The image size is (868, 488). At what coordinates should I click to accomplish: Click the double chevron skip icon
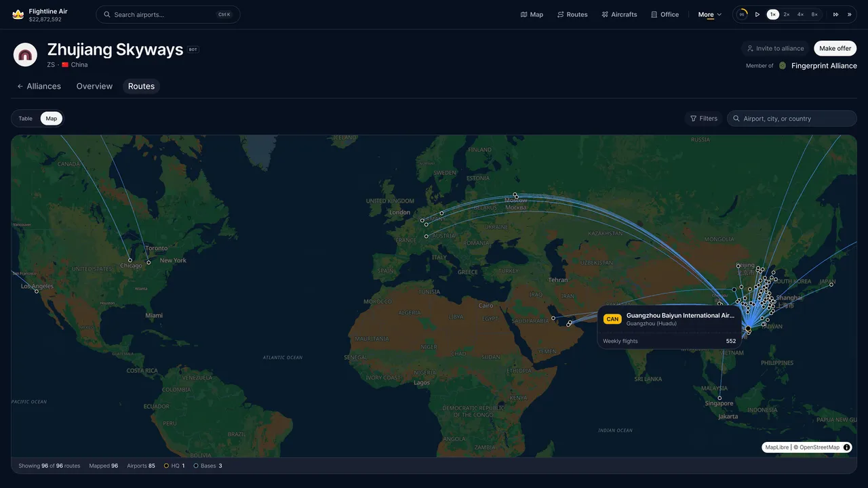click(x=849, y=14)
